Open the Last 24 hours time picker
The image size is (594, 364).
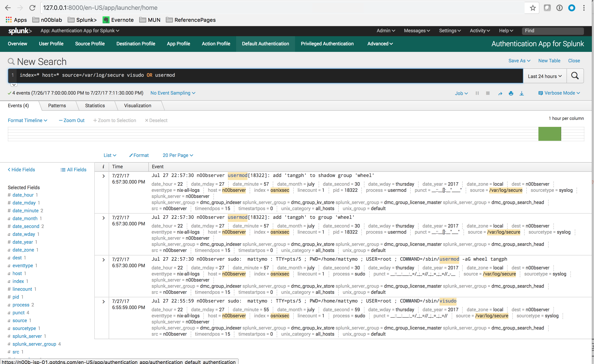tap(544, 76)
